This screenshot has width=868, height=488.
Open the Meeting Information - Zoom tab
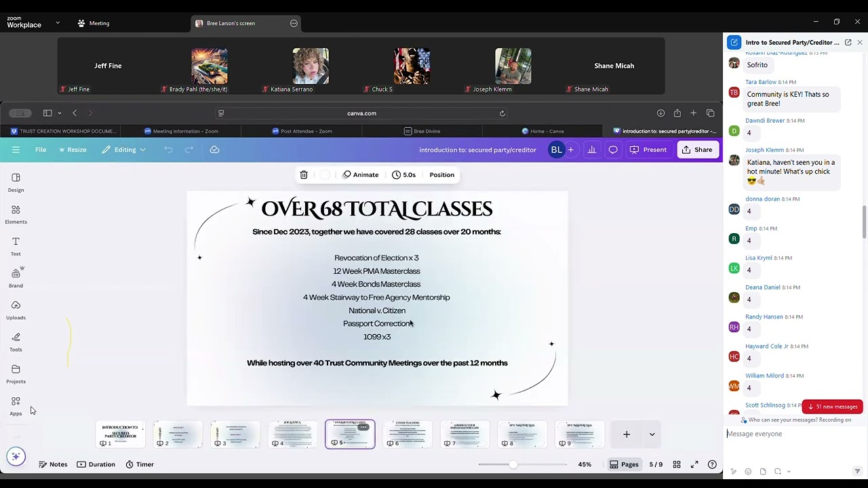point(181,131)
